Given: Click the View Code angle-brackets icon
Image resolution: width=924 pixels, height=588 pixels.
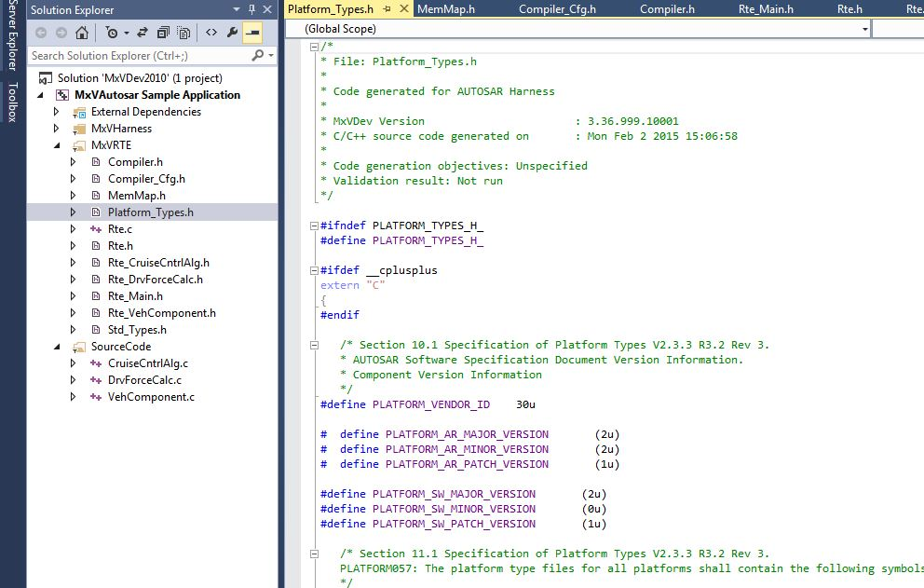Looking at the screenshot, I should 211,33.
